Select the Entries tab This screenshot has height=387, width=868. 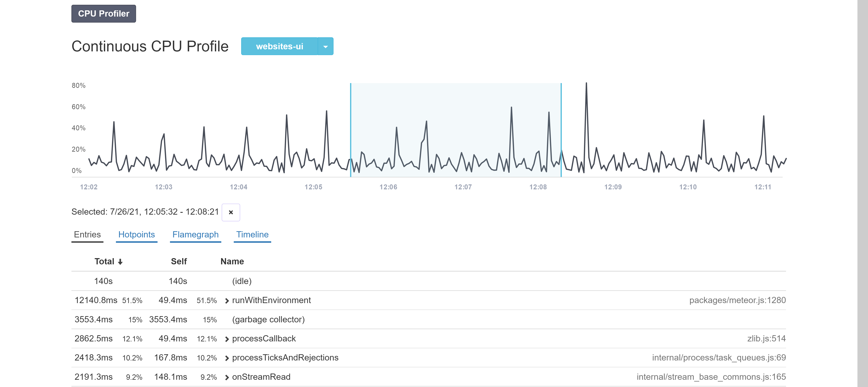click(87, 235)
